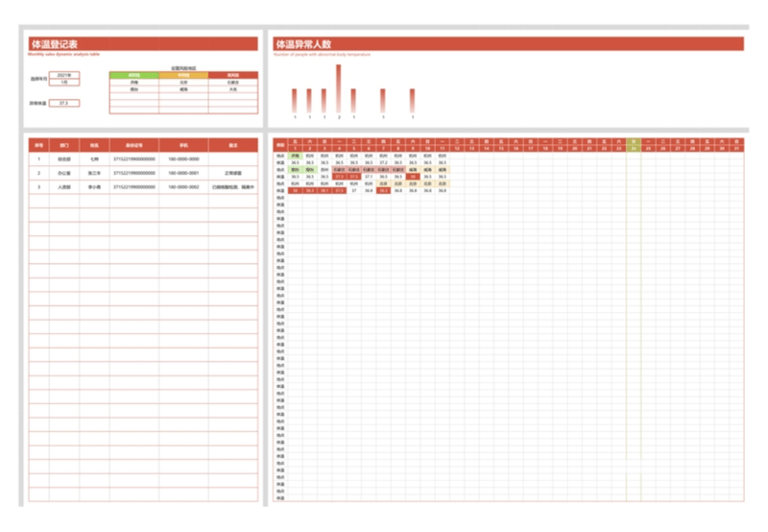Image resolution: width=768 pixels, height=532 pixels.
Task: Select the 37.3 abnormal temperature field
Action: click(63, 103)
